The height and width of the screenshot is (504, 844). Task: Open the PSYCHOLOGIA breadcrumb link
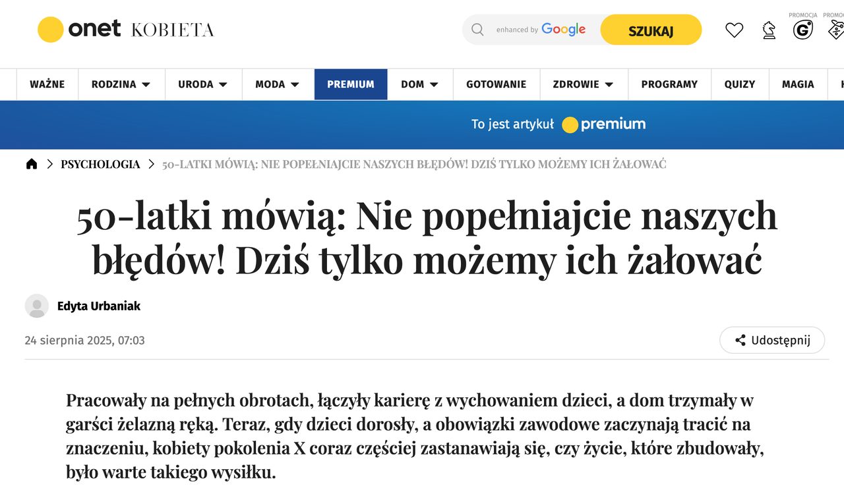(x=100, y=164)
